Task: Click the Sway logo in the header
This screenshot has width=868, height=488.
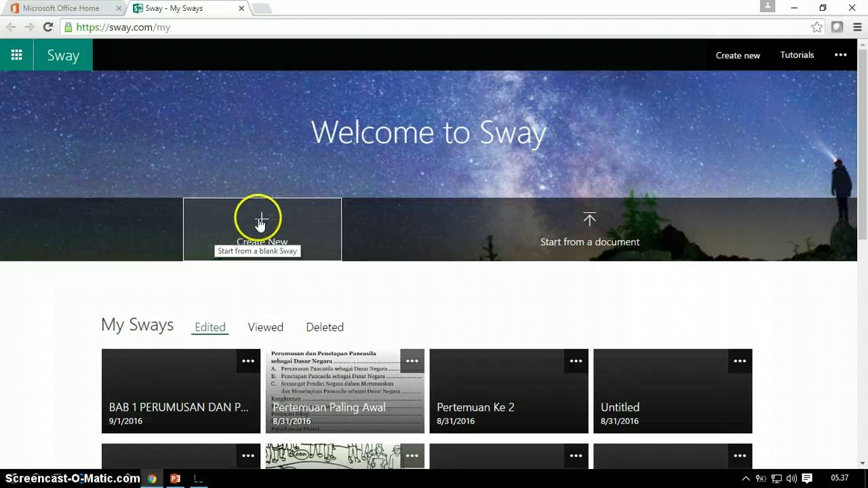Action: pyautogui.click(x=63, y=55)
